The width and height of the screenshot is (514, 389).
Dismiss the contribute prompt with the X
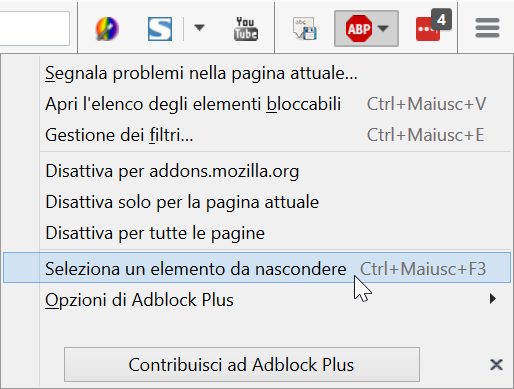pyautogui.click(x=496, y=365)
